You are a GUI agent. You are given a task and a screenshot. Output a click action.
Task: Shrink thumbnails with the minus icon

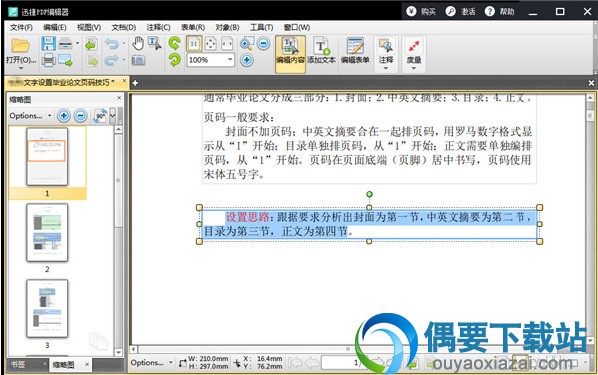coord(80,116)
